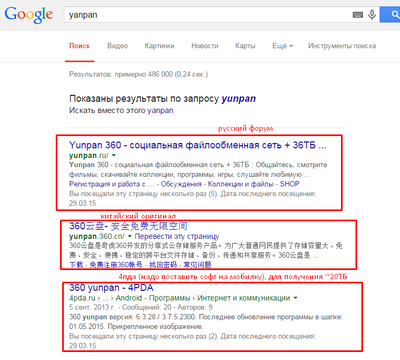
Task: Open the 360 yunpan - 4PDA result
Action: (x=111, y=288)
